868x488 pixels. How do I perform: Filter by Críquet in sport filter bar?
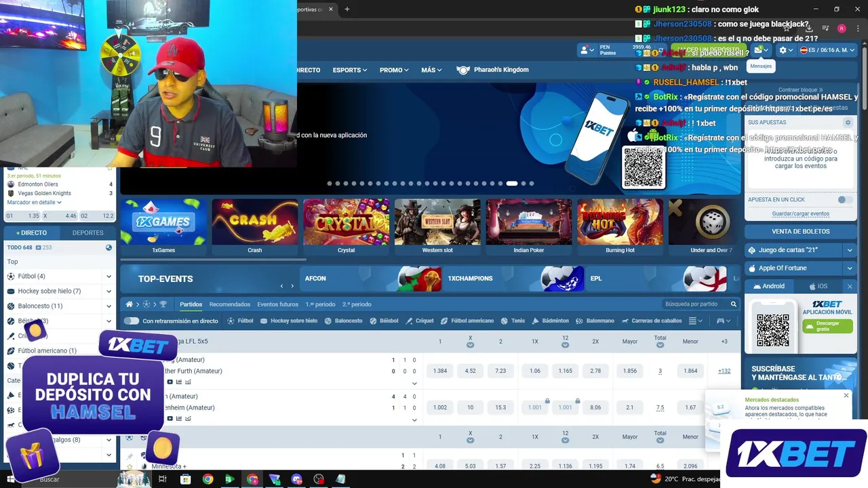coord(419,321)
